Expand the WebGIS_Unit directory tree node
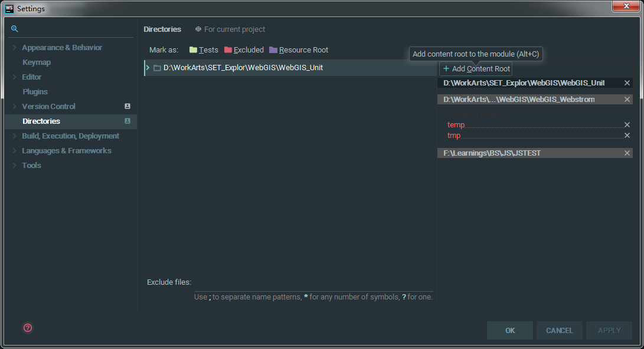Viewport: 644px width, 349px height. point(147,67)
